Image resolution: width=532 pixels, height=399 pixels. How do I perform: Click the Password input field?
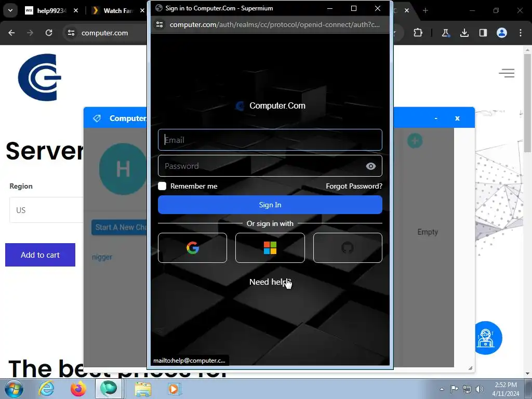(x=270, y=166)
